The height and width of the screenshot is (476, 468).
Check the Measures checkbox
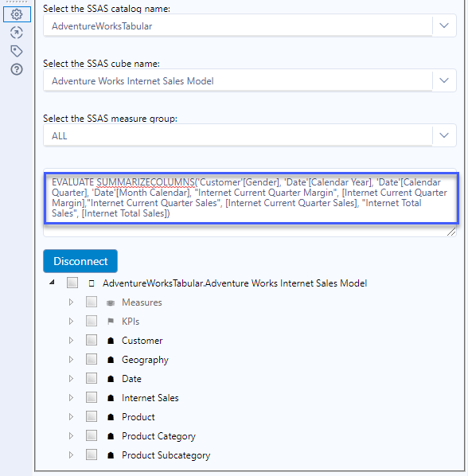[x=92, y=302]
